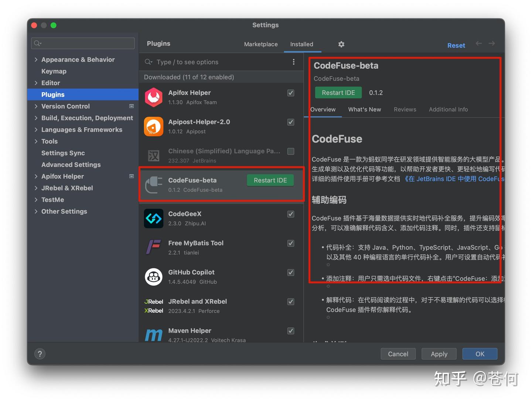Viewport: 532px width, 401px height.
Task: Open Advanced Settings in the sidebar
Action: (71, 165)
